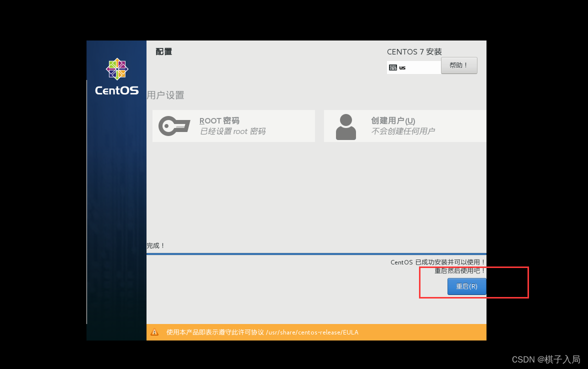The height and width of the screenshot is (369, 588).
Task: Click the 用户设置 section heading
Action: (x=165, y=95)
